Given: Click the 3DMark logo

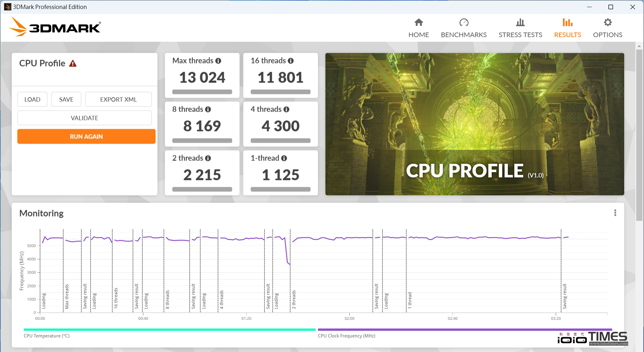Looking at the screenshot, I should click(55, 27).
